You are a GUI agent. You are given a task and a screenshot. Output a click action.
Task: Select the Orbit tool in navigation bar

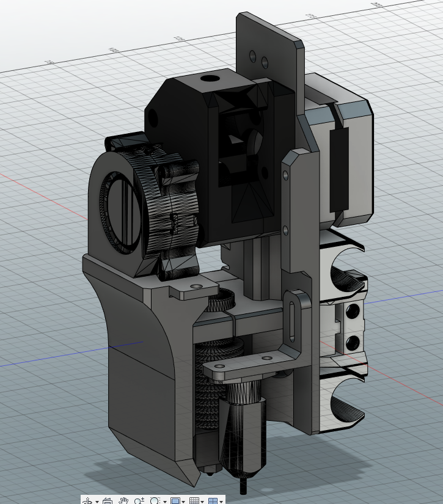[x=87, y=501]
